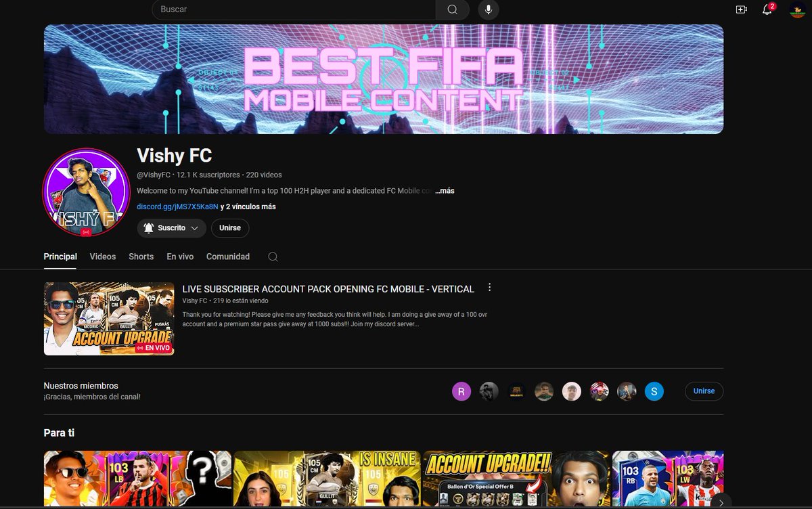Open the Comunidad tab
Screen dimensions: 812x509
point(228,257)
